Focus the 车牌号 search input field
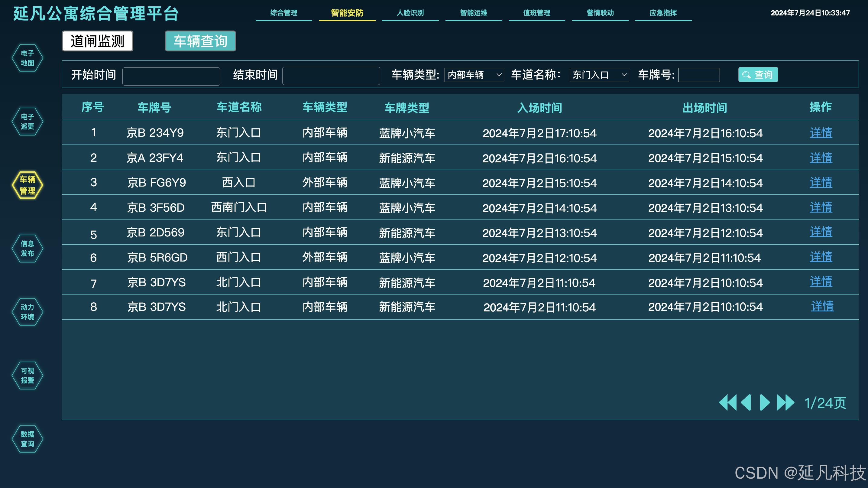Image resolution: width=868 pixels, height=488 pixels. pyautogui.click(x=699, y=75)
